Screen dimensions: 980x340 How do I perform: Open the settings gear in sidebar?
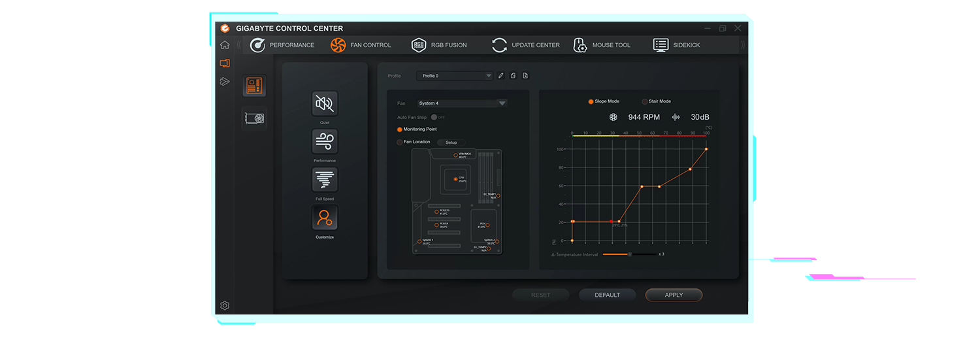[225, 305]
